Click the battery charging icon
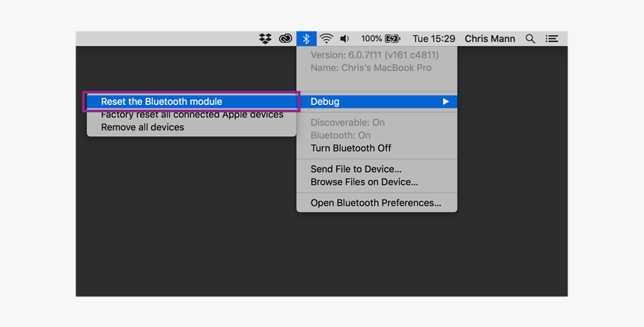The width and height of the screenshot is (644, 327). click(392, 39)
